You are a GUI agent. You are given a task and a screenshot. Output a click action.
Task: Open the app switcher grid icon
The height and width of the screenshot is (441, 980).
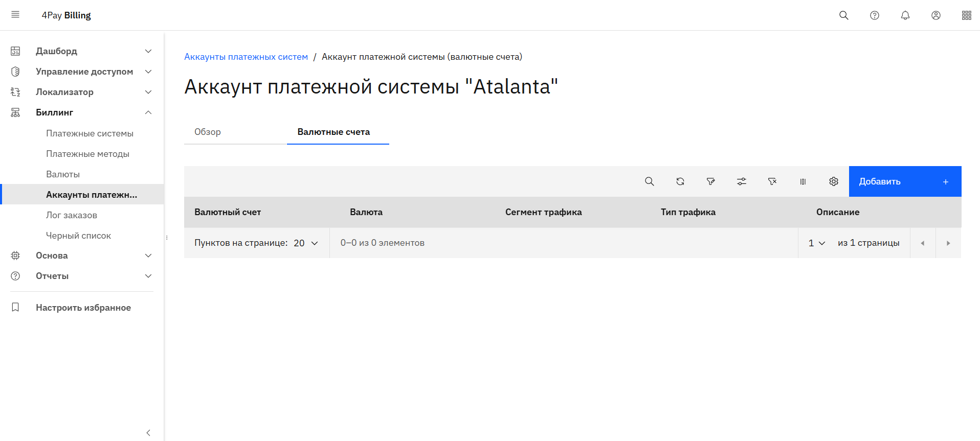pos(966,15)
